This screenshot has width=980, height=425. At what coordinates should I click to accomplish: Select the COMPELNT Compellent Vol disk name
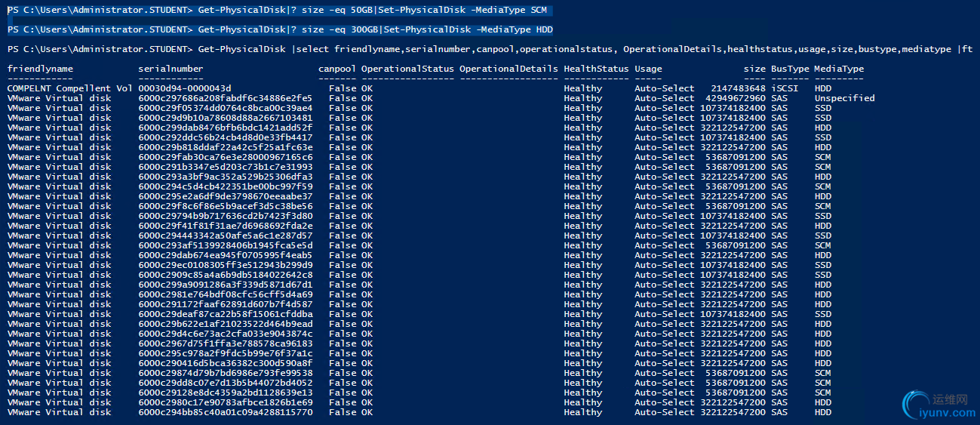69,88
